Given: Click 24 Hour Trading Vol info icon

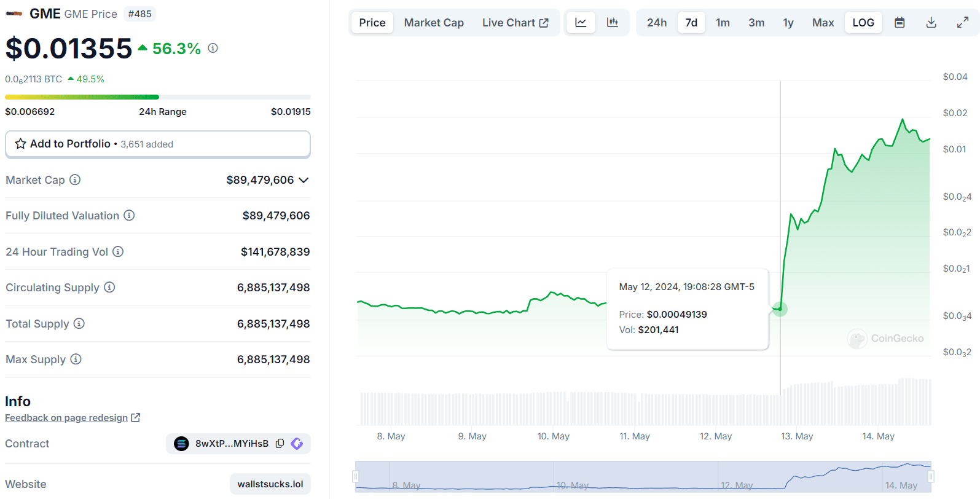Looking at the screenshot, I should point(118,251).
